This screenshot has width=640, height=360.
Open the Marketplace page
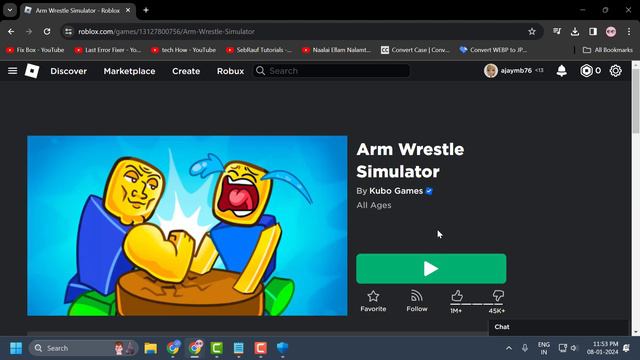[x=129, y=71]
